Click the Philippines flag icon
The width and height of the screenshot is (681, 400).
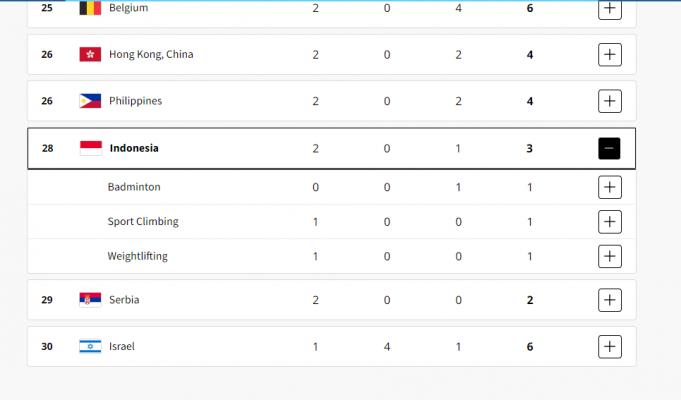90,101
